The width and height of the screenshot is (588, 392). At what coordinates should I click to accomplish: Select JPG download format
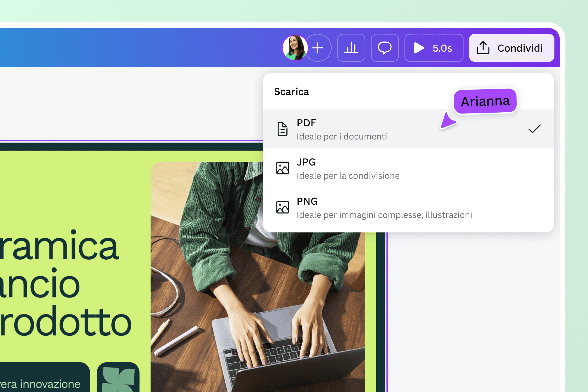(x=408, y=168)
